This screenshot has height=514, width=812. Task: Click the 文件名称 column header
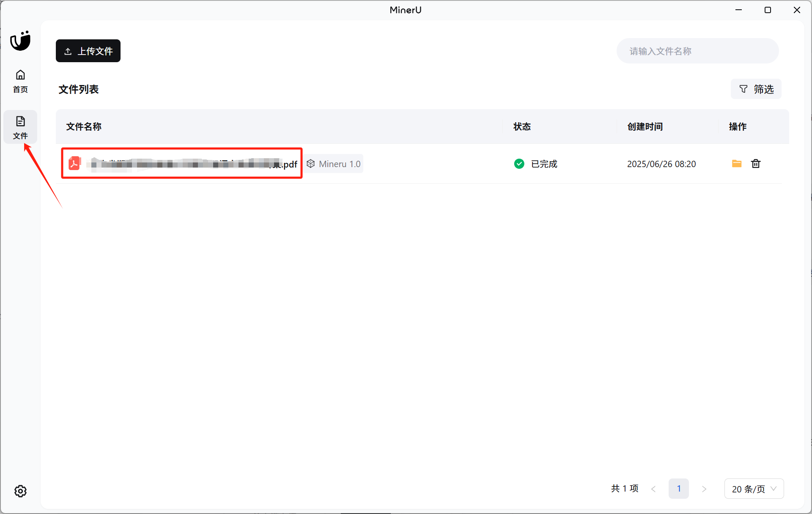(x=84, y=126)
